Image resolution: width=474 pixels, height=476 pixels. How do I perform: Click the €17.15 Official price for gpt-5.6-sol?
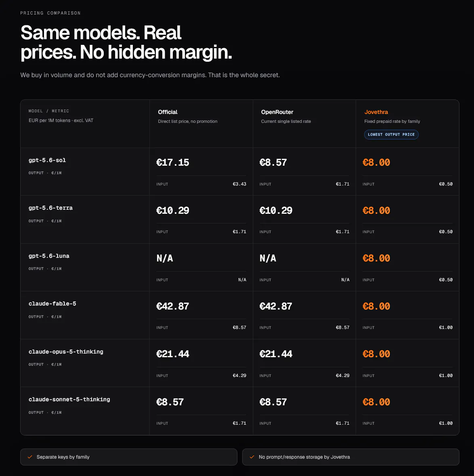coord(172,162)
